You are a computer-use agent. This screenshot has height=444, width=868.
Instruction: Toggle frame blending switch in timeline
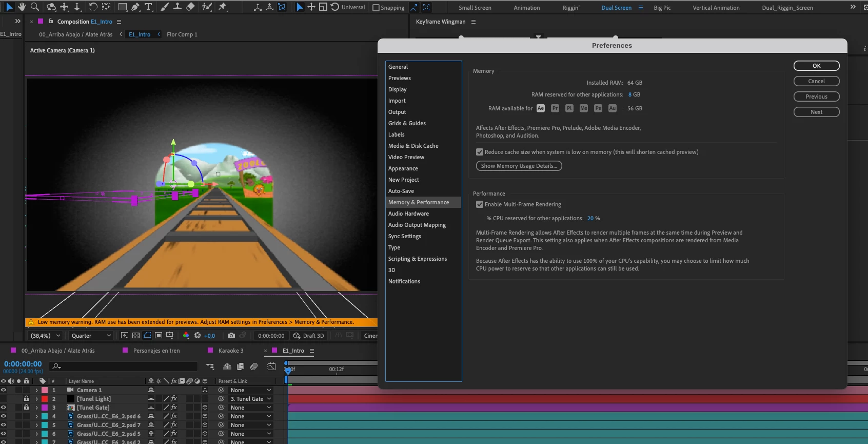click(241, 366)
